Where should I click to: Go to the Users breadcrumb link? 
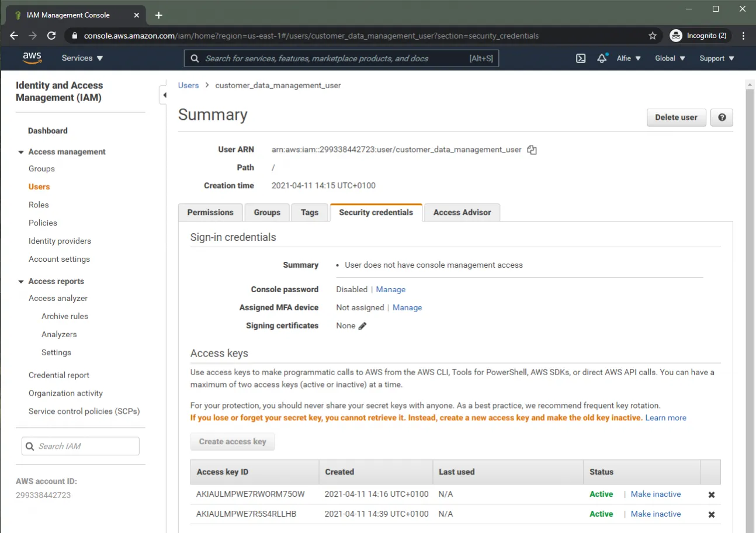pos(188,85)
